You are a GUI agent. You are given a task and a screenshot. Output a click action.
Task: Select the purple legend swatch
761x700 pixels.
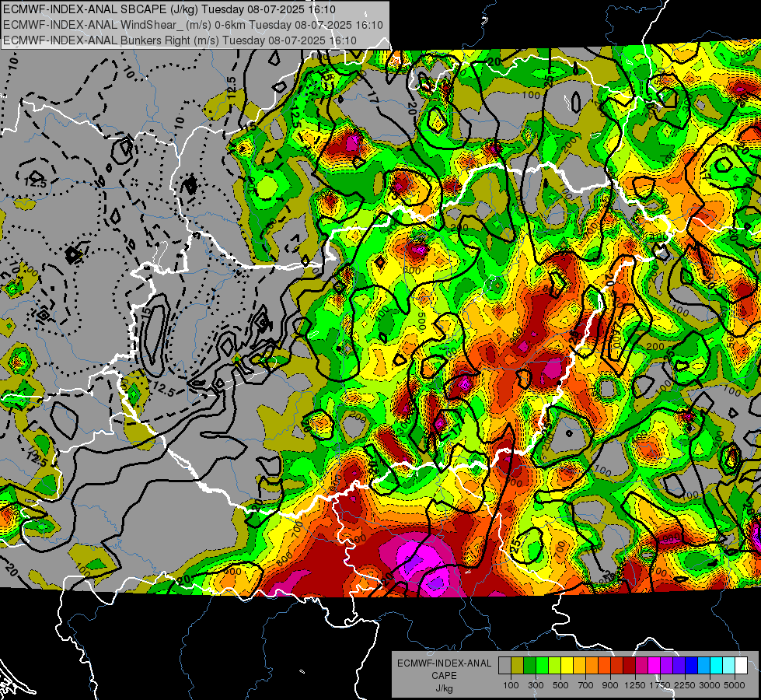click(666, 666)
